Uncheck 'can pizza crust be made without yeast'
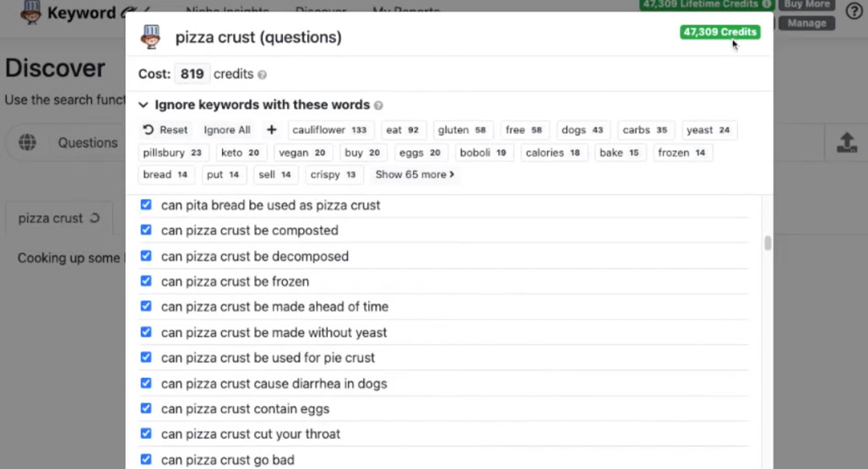Image resolution: width=868 pixels, height=469 pixels. point(145,332)
